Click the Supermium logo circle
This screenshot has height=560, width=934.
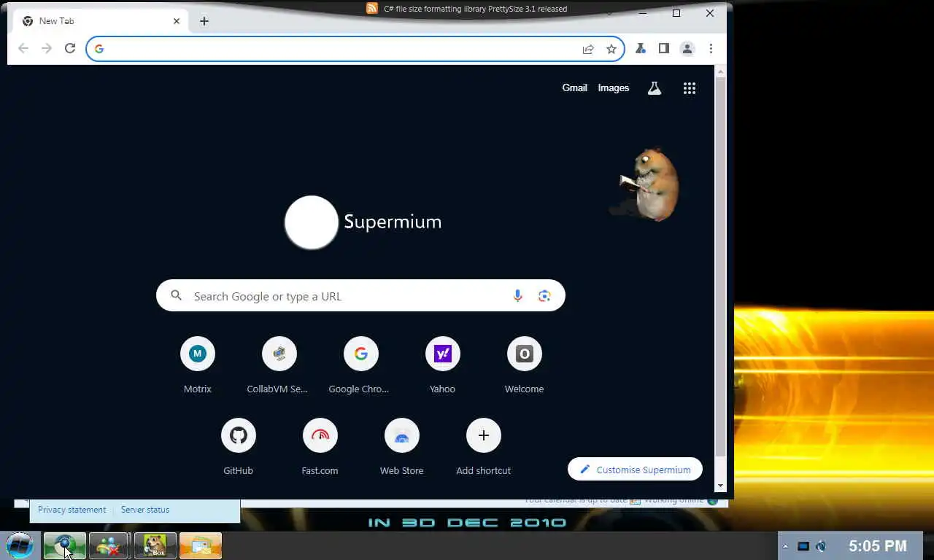[312, 222]
